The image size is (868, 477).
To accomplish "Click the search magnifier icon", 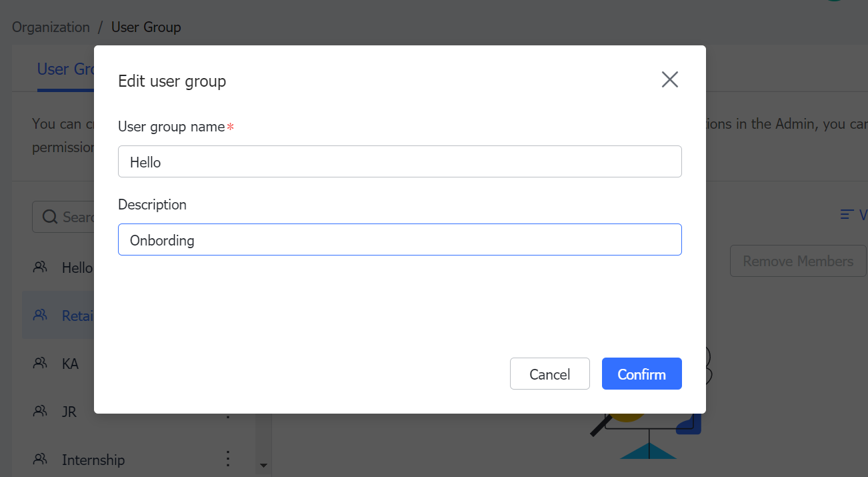I will (x=50, y=216).
